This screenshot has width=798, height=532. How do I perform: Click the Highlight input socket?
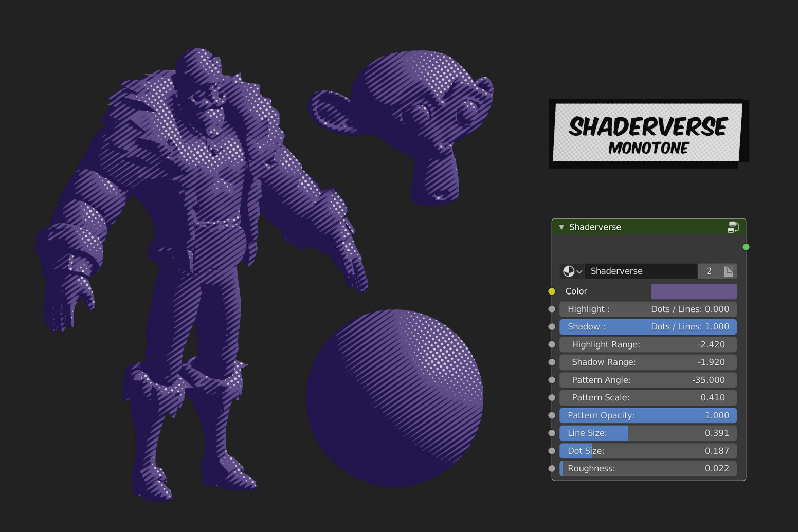coord(552,309)
